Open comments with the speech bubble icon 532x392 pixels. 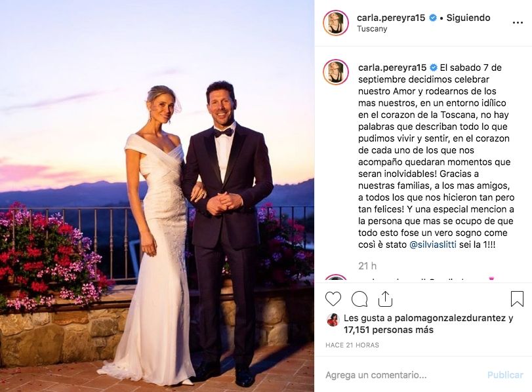(x=359, y=299)
